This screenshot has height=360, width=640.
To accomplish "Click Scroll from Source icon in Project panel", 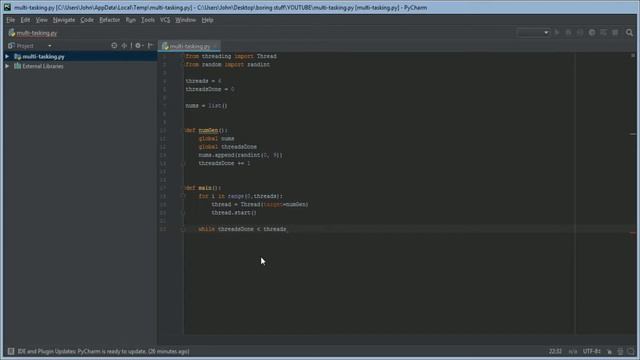I will 114,46.
